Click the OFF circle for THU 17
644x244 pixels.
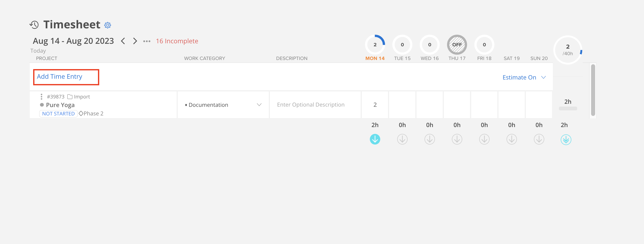point(457,45)
